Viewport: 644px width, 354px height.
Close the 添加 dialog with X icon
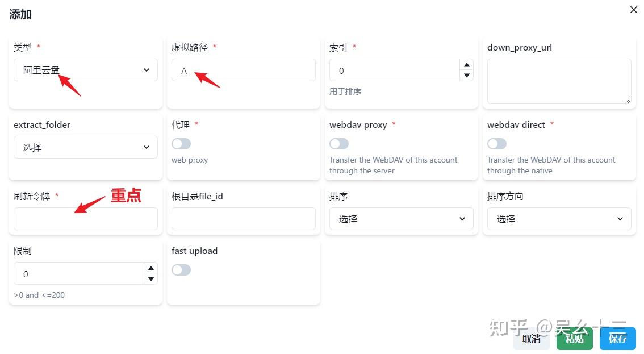(x=634, y=10)
